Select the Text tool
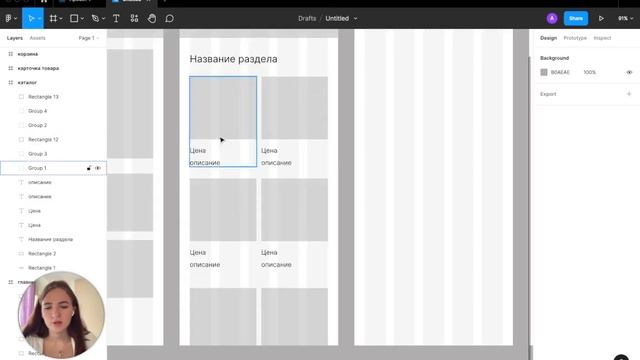 [116, 18]
